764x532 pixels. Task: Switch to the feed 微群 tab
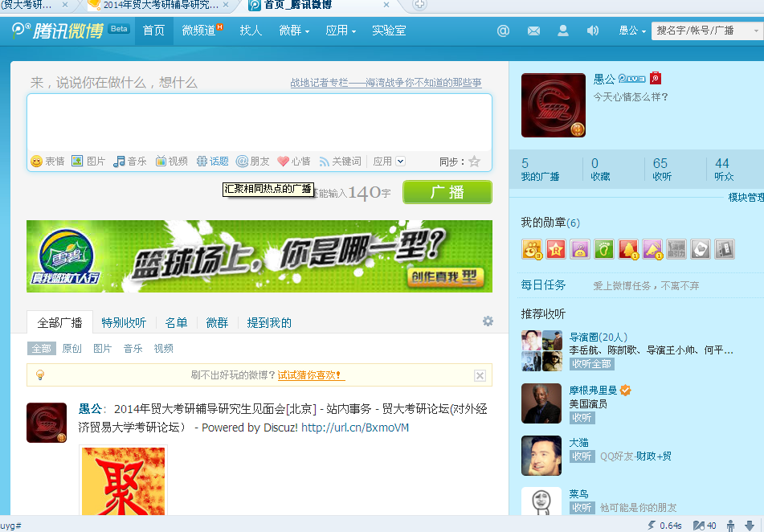point(217,323)
